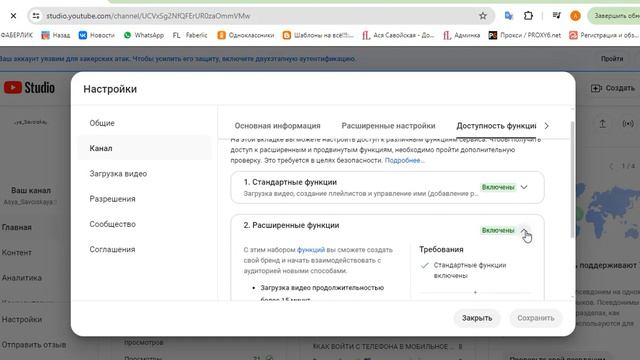This screenshot has height=360, width=640.
Task: Switch to Доступность функций tab
Action: (496, 126)
